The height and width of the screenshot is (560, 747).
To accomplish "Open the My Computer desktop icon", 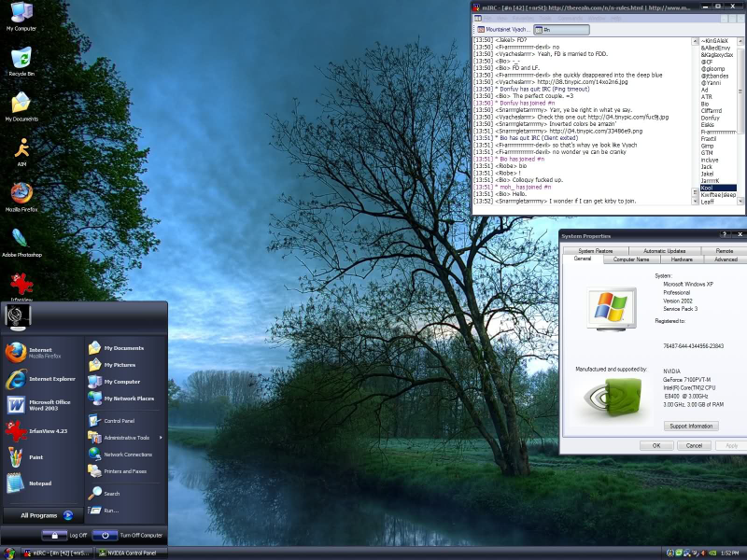I will pyautogui.click(x=21, y=16).
